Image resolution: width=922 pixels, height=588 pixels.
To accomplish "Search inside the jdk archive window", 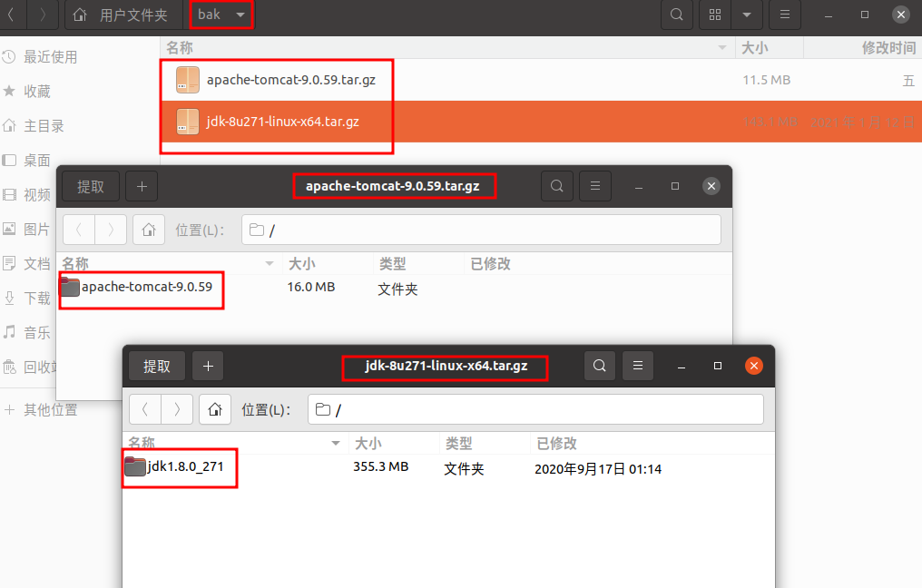I will point(600,366).
